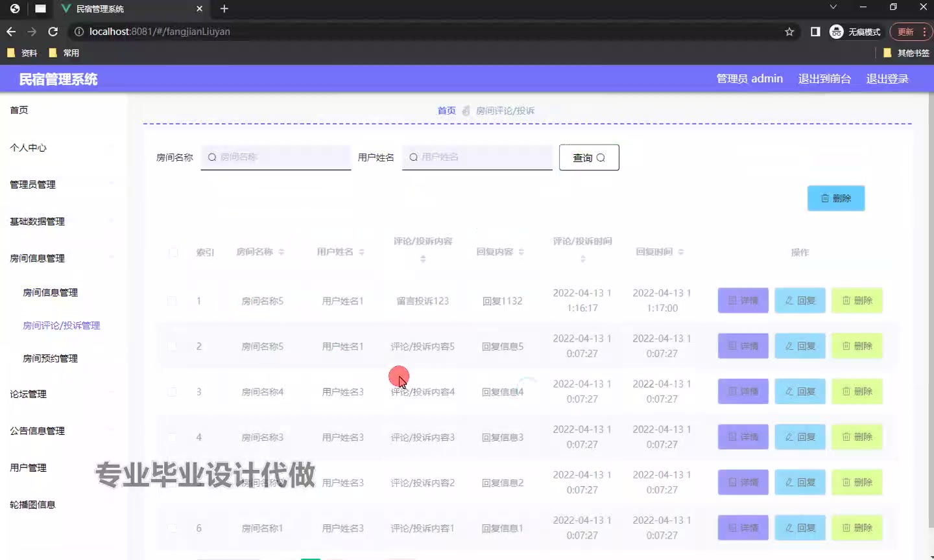Click 首页 breadcrumb link

tap(446, 111)
